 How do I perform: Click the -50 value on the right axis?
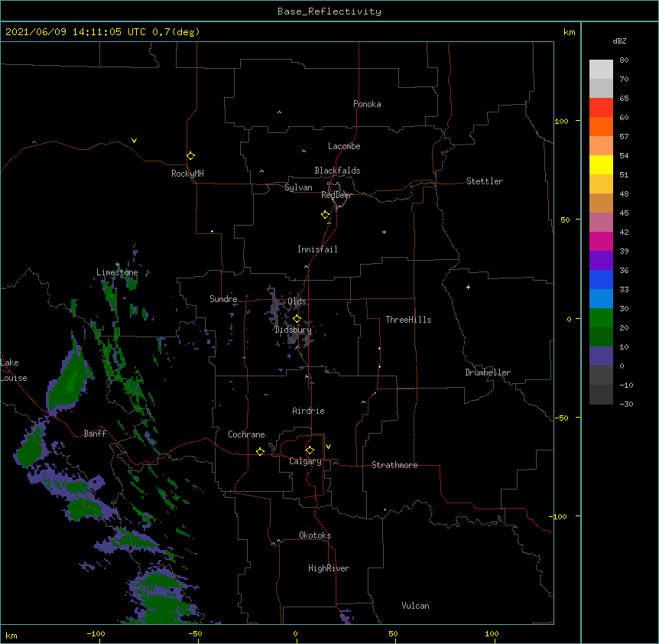click(x=561, y=418)
